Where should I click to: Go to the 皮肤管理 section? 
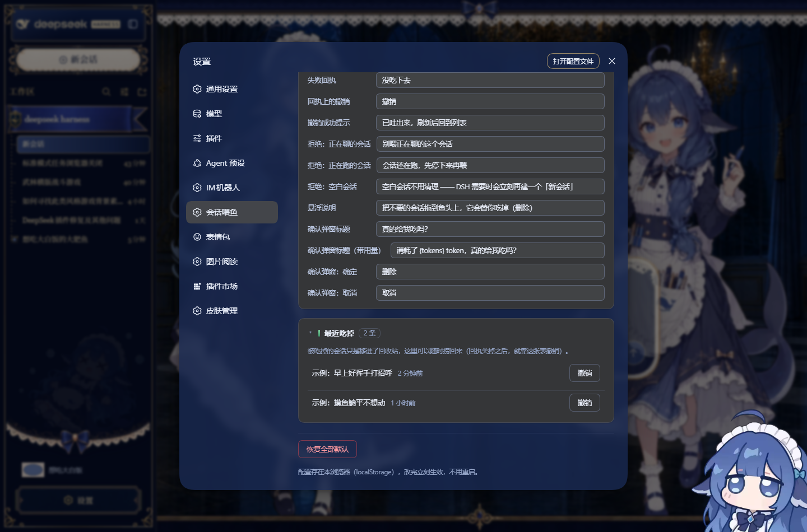click(232, 311)
